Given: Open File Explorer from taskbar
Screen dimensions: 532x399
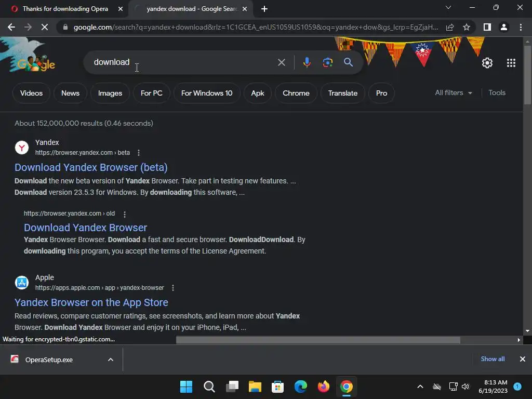Looking at the screenshot, I should pyautogui.click(x=255, y=387).
